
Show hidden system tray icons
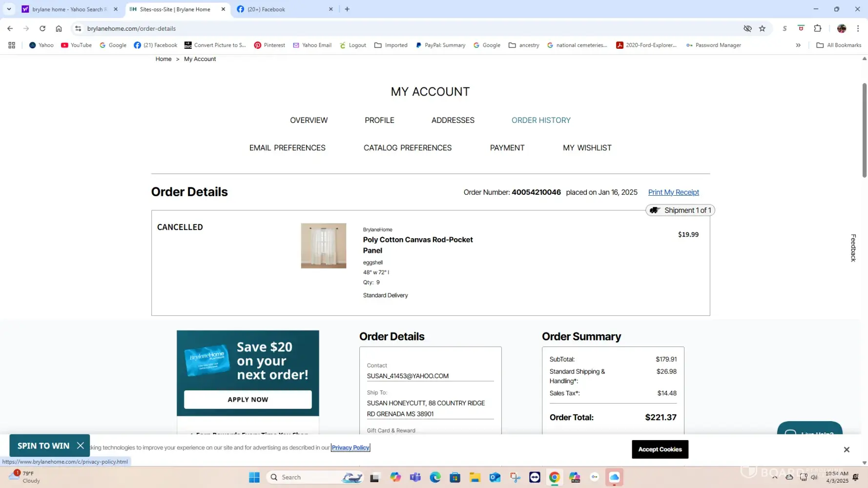point(775,477)
